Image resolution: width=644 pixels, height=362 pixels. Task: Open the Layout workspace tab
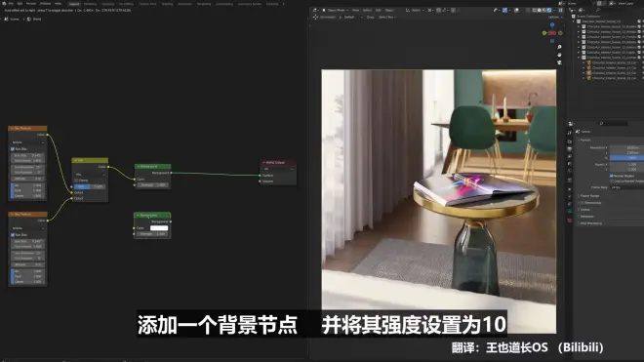coord(74,4)
